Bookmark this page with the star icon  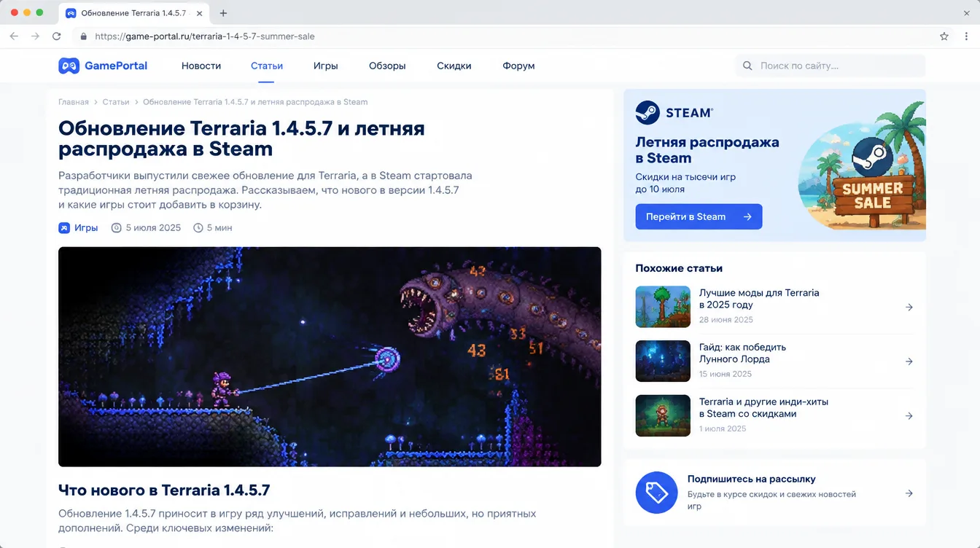tap(944, 36)
